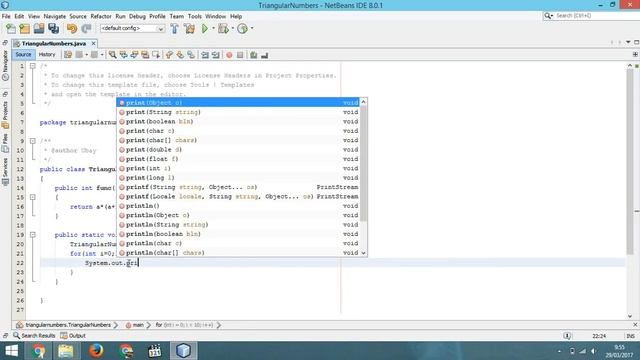
Task: Click the Open Project toolbar icon
Action: tap(39, 29)
